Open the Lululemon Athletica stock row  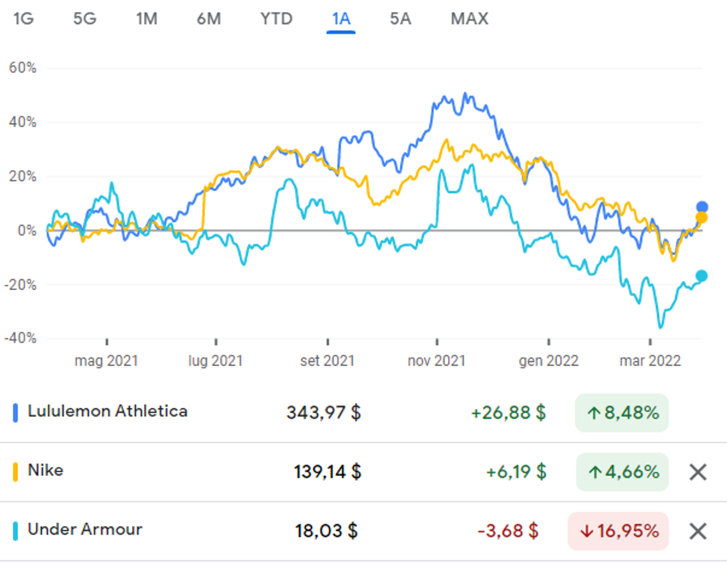pos(363,413)
